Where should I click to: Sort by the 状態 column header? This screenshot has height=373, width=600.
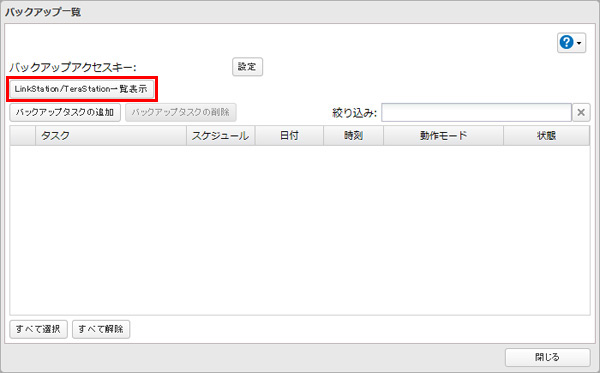546,135
